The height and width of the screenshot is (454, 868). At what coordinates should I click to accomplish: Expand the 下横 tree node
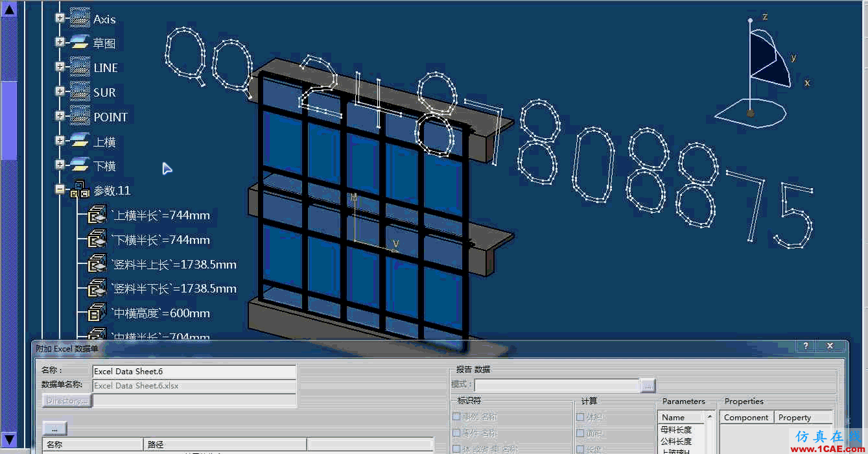tap(60, 165)
